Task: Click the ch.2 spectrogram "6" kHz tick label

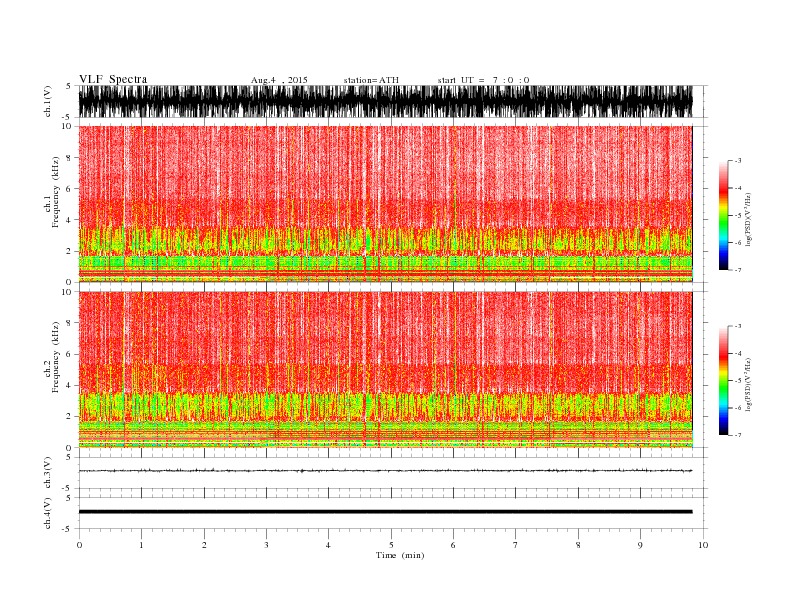Action: click(70, 354)
